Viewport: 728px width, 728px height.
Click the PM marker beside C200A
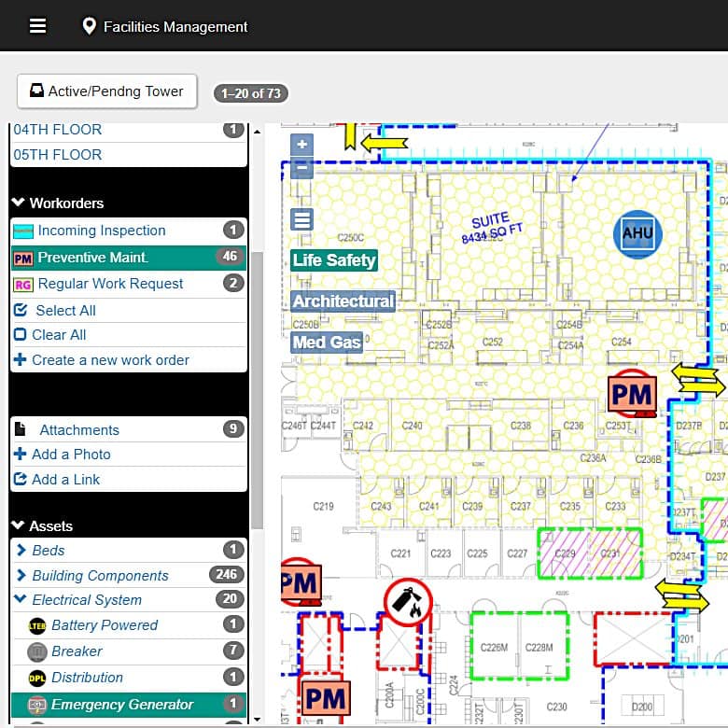click(x=326, y=698)
